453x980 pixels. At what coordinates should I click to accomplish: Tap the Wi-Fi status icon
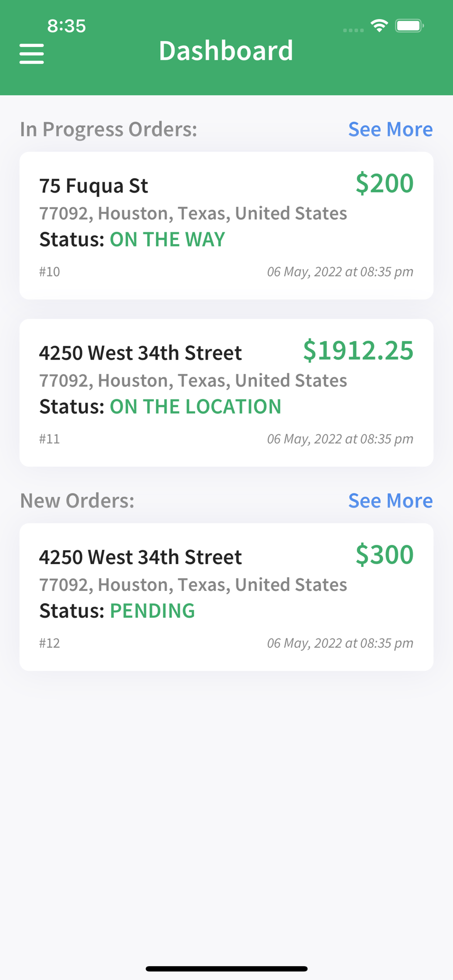coord(379,25)
